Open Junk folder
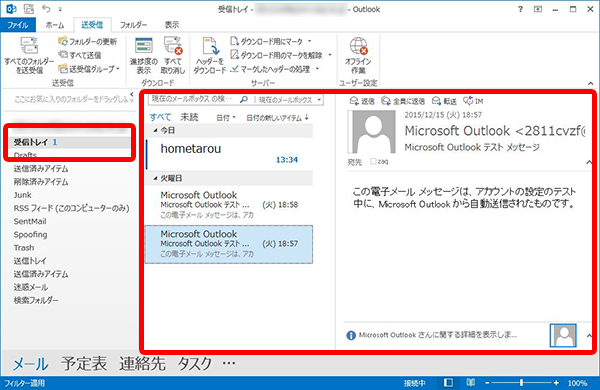 [x=23, y=195]
